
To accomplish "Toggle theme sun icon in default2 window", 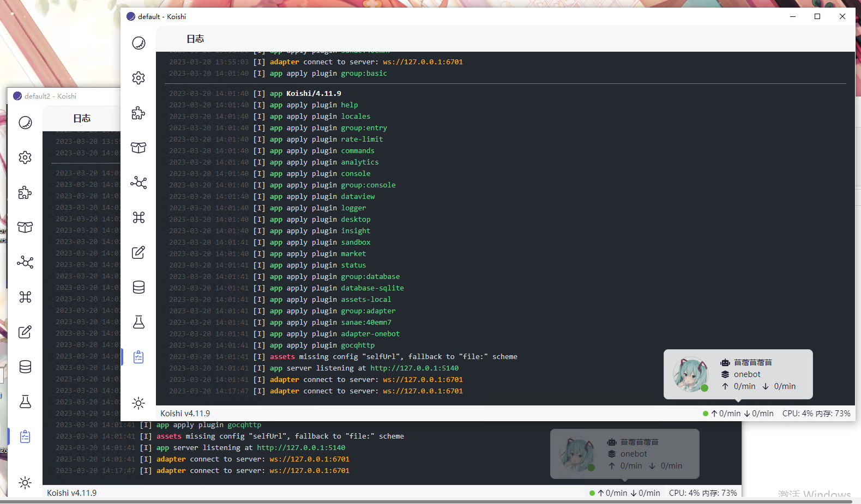I will [x=25, y=483].
